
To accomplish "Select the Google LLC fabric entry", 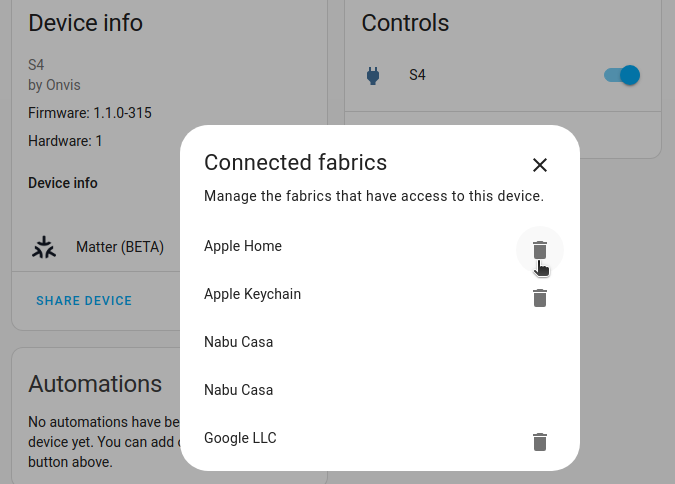I will pos(240,438).
